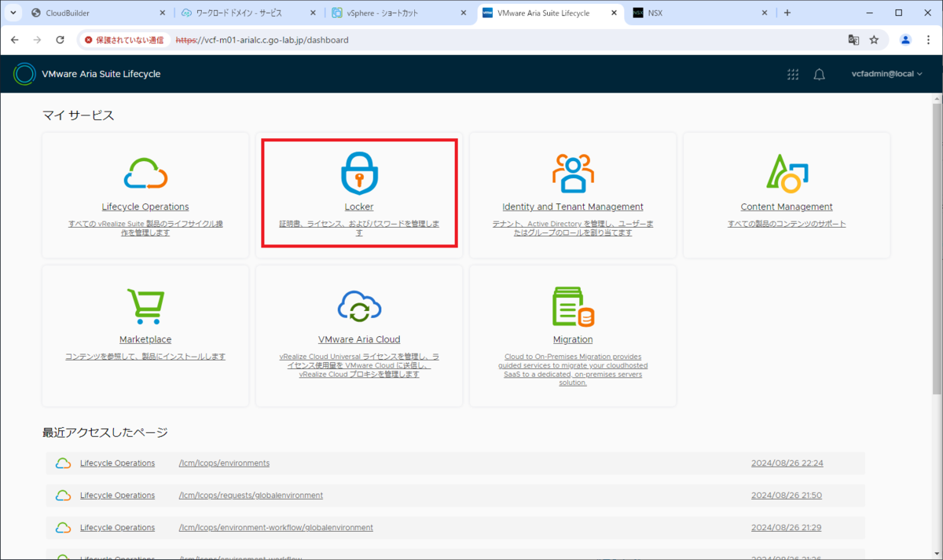Open the vcfadmin@local user dropdown
The height and width of the screenshot is (560, 943).
coord(886,74)
